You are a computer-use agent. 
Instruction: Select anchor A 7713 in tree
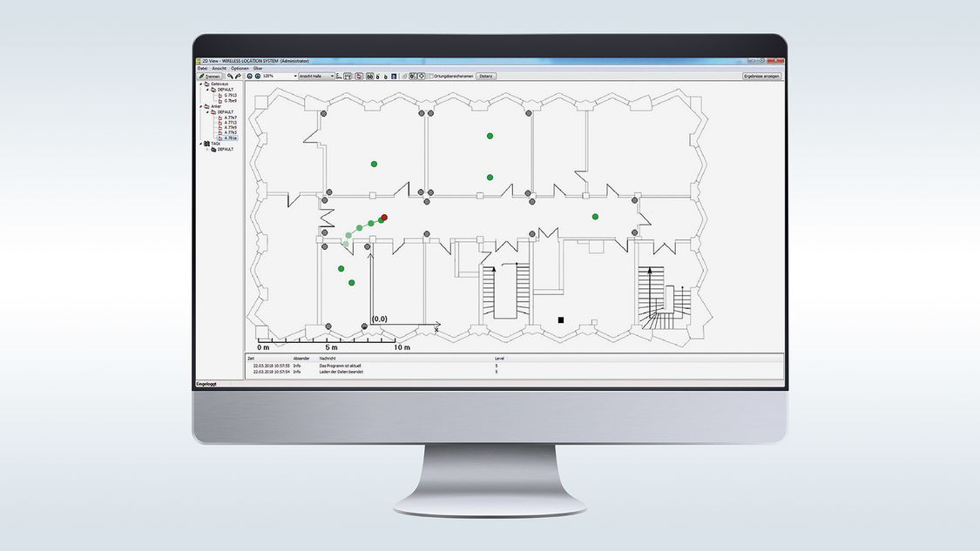(x=231, y=123)
